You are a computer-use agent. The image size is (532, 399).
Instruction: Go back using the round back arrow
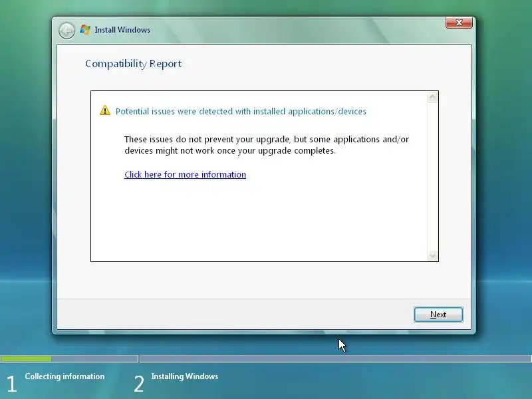66,31
